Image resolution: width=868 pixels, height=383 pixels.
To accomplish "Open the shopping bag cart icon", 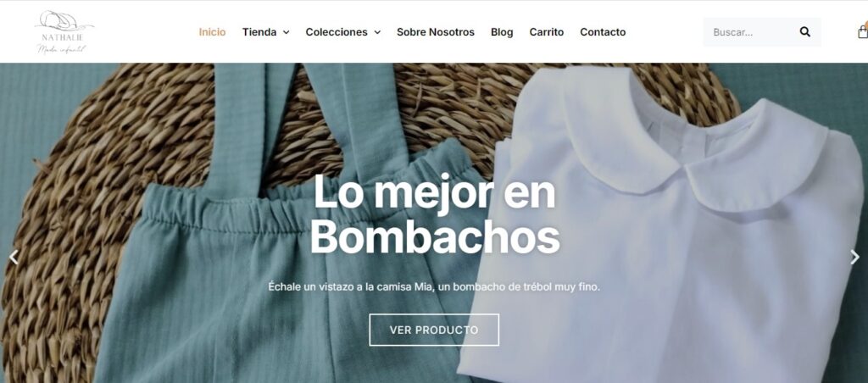I will coord(862,31).
